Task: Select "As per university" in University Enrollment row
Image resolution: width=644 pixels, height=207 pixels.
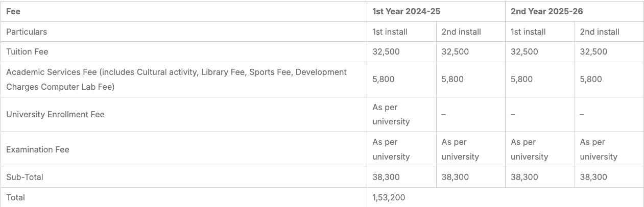Action: tap(391, 114)
